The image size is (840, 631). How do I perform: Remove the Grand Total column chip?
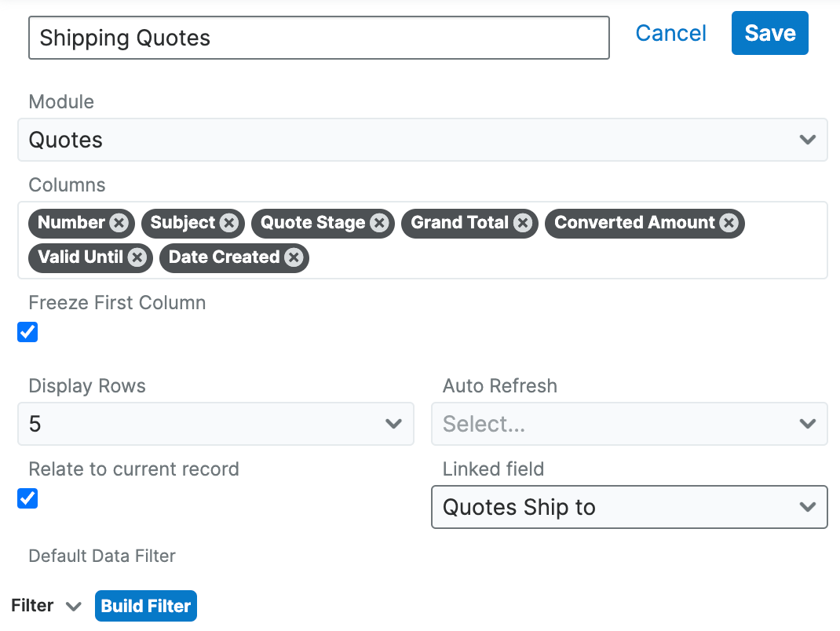click(523, 223)
